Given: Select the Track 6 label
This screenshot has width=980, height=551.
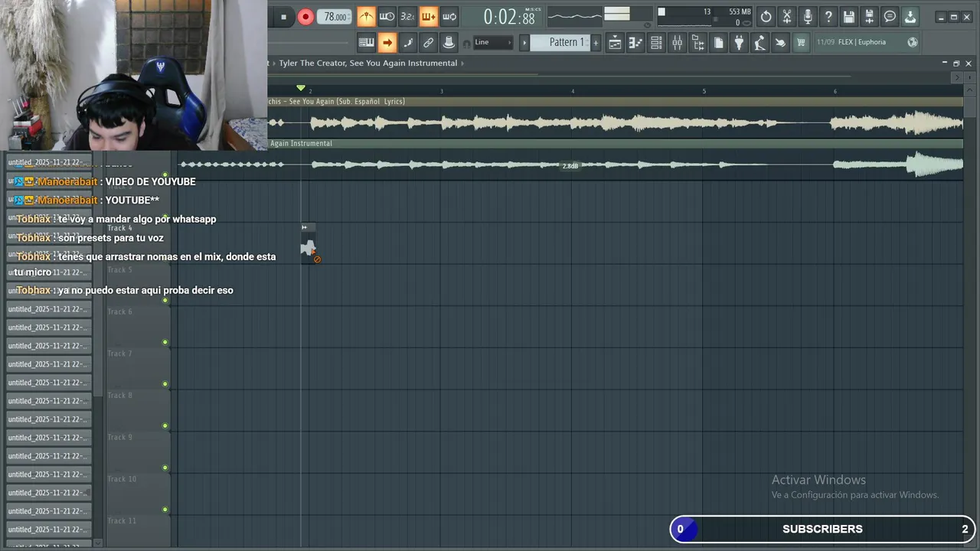Looking at the screenshot, I should (120, 311).
